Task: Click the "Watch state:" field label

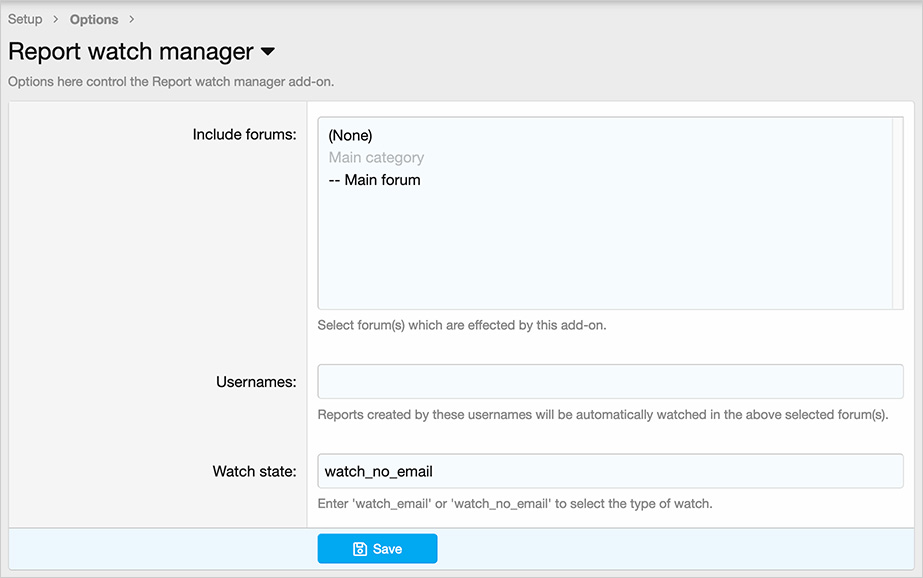Action: pyautogui.click(x=254, y=471)
